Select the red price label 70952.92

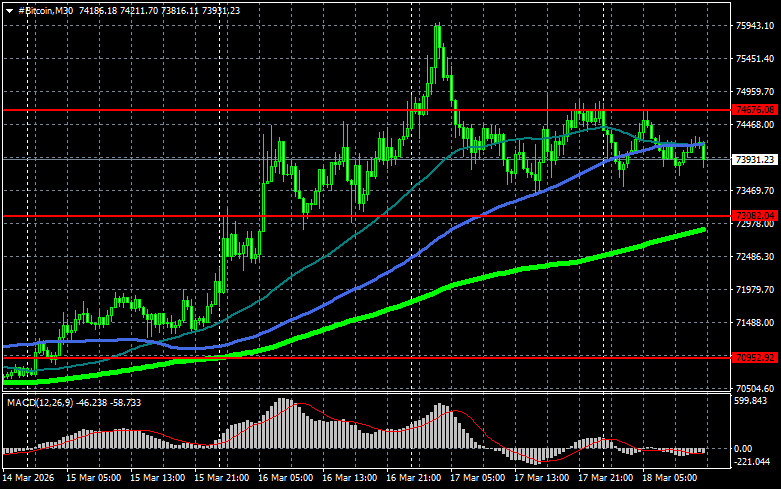pos(755,358)
